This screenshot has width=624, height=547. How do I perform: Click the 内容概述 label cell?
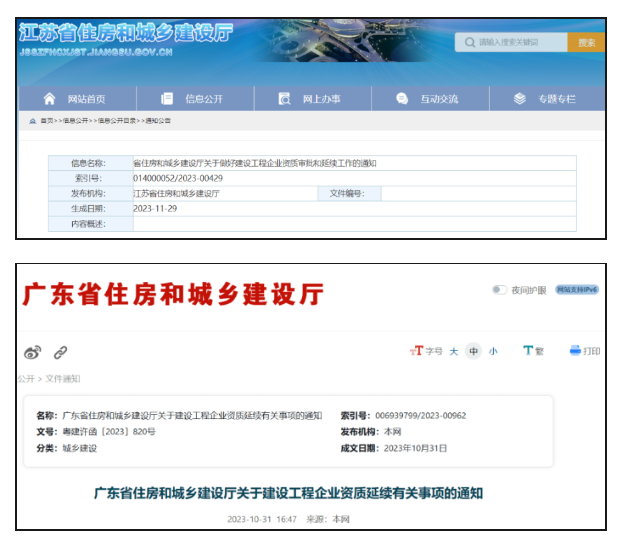(x=91, y=224)
